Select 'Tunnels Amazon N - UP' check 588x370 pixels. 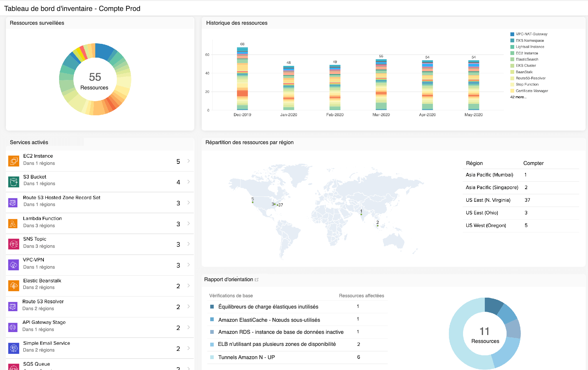coord(298,357)
